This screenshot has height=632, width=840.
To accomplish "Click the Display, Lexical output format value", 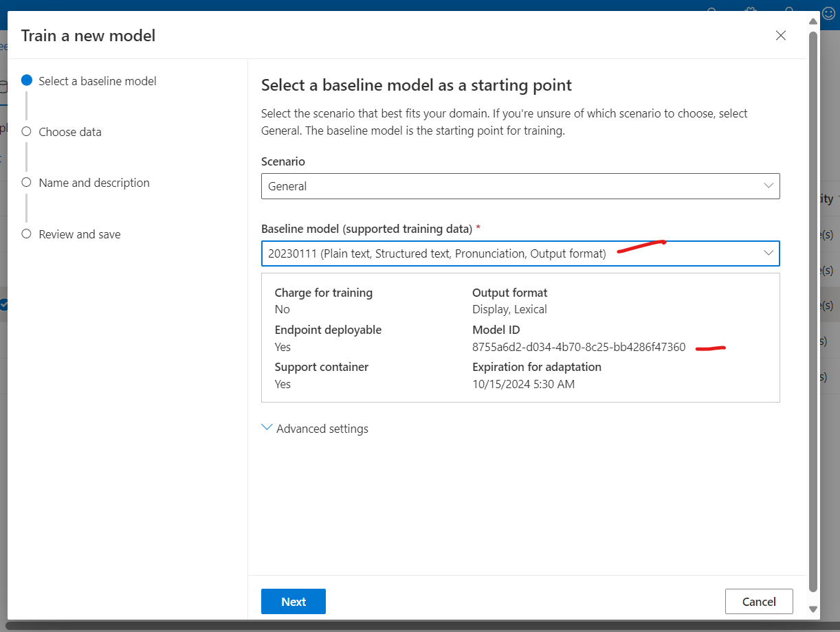I will click(x=509, y=309).
